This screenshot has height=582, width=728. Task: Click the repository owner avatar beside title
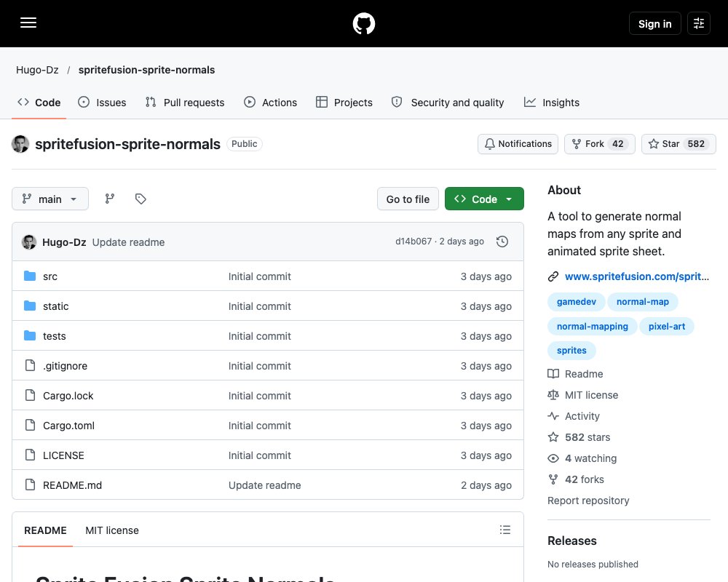[x=20, y=144]
